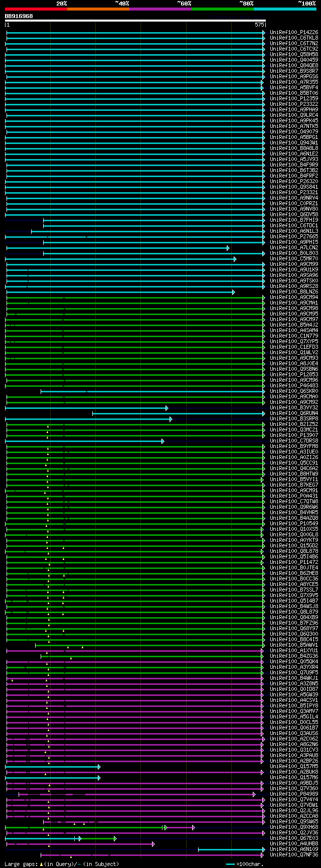The image size is (321, 868).
Task: Open hit UniRef100_Q157M5
Action: pyautogui.click(x=294, y=767)
